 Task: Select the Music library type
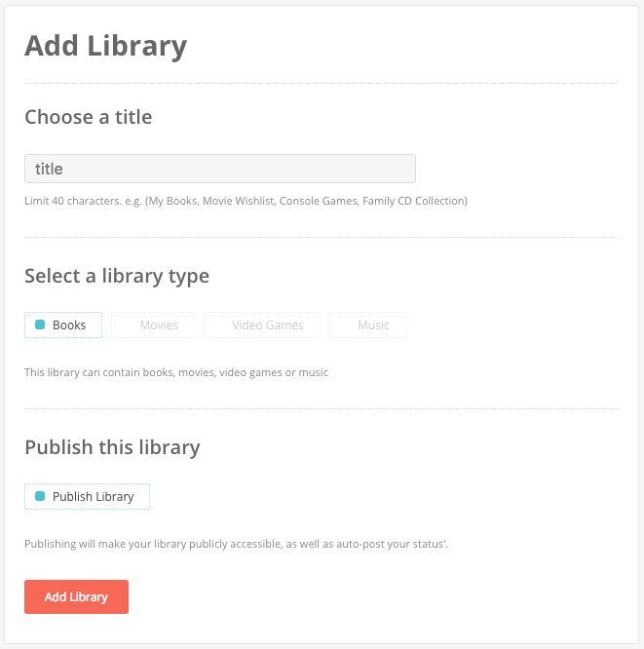click(x=373, y=325)
